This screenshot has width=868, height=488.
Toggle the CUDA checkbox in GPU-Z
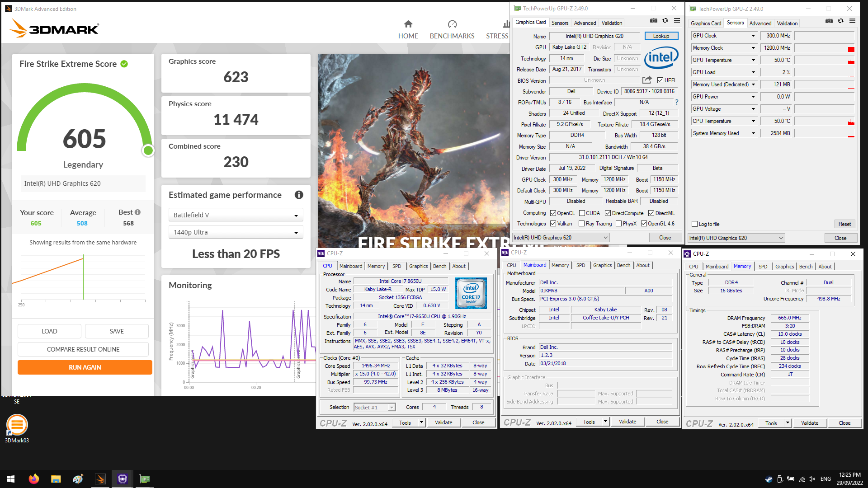(582, 213)
